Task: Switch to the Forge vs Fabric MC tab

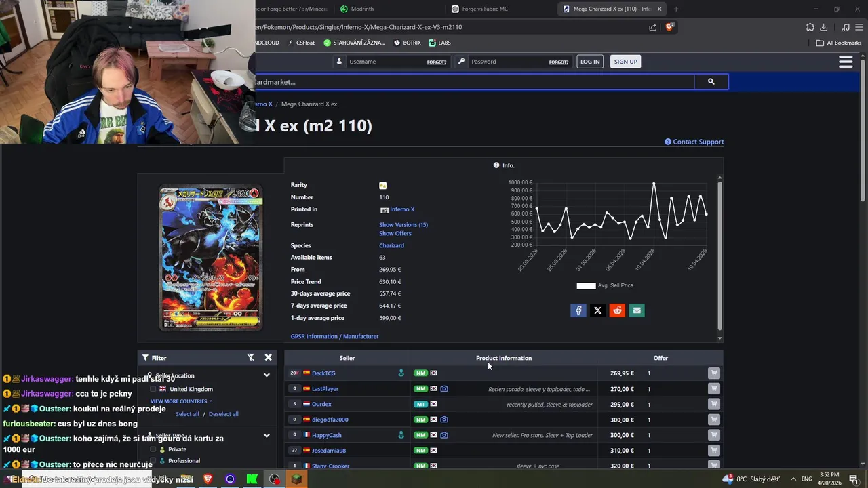Action: tap(502, 9)
